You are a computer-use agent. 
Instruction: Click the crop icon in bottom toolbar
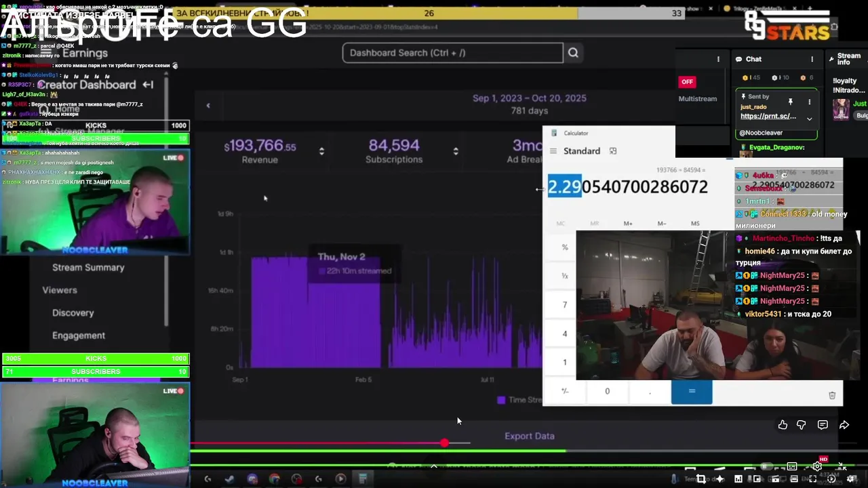(x=701, y=479)
